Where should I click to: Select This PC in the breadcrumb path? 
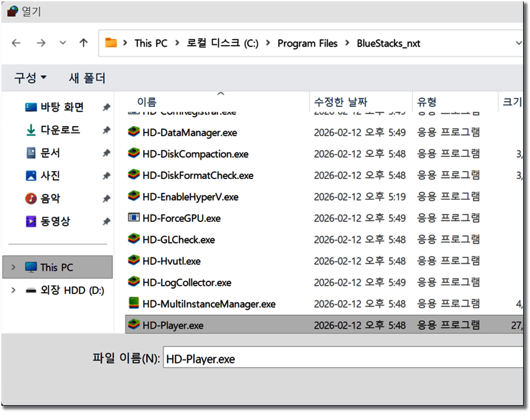[151, 43]
